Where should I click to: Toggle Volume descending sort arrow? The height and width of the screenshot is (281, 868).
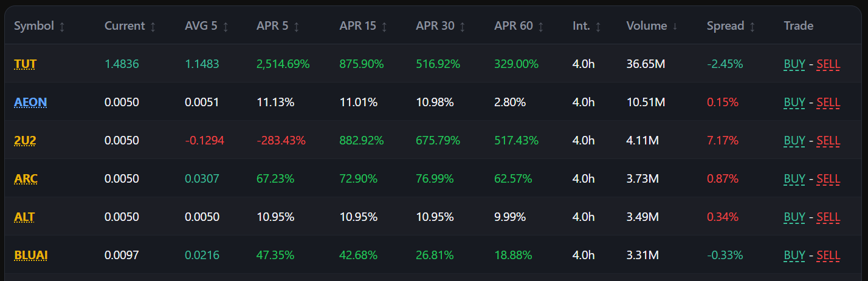tap(673, 26)
